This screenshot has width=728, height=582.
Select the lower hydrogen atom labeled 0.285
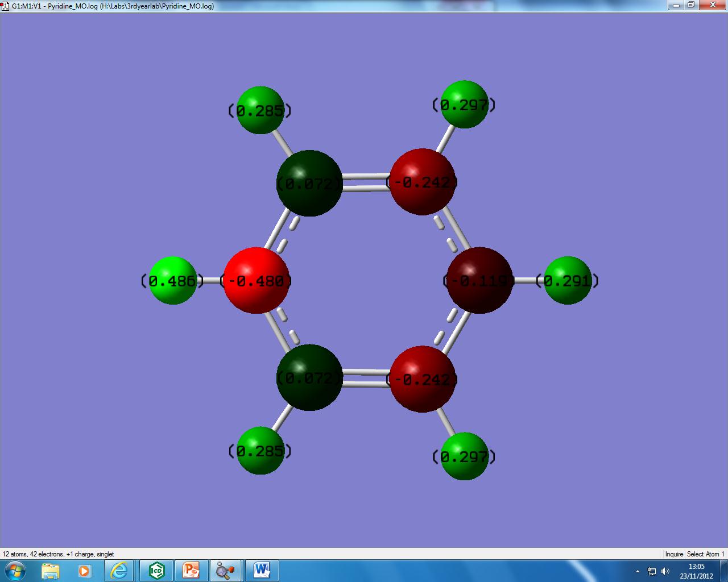pyautogui.click(x=260, y=451)
